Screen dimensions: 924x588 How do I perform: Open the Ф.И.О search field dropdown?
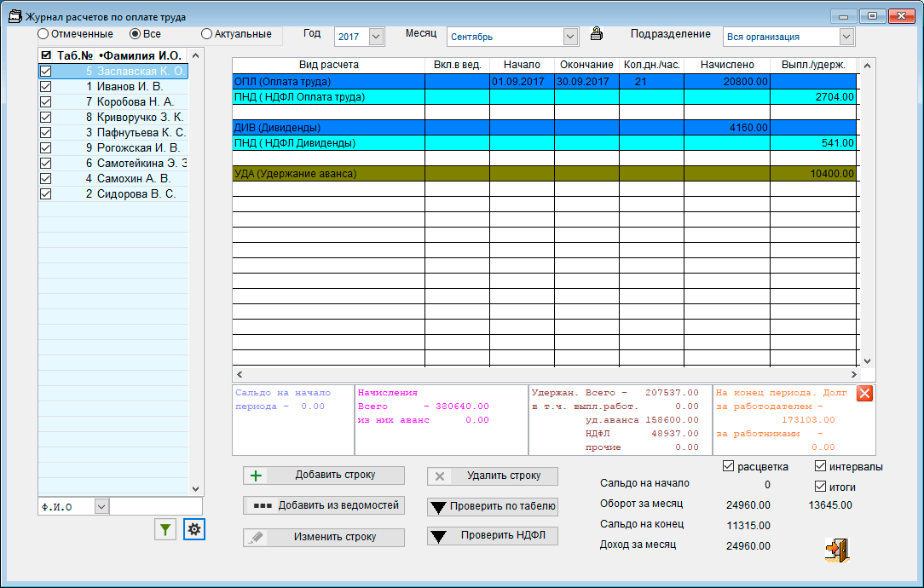pos(101,507)
